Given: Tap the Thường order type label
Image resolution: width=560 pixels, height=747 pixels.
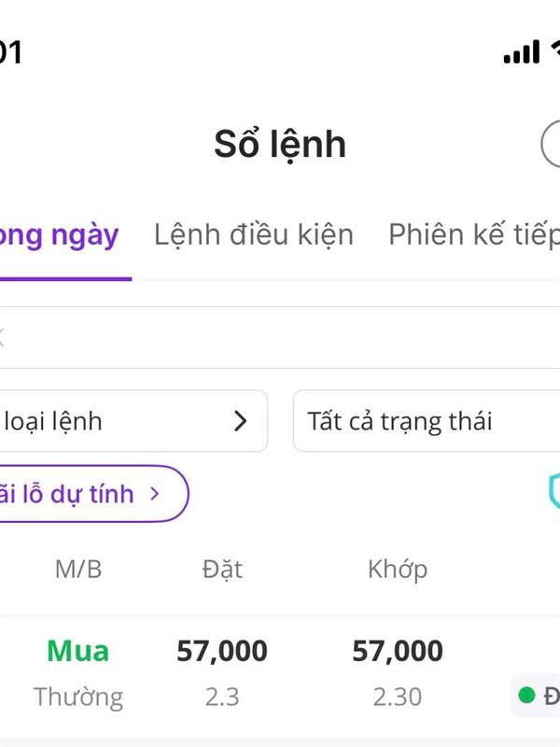Looking at the screenshot, I should click(x=78, y=697).
